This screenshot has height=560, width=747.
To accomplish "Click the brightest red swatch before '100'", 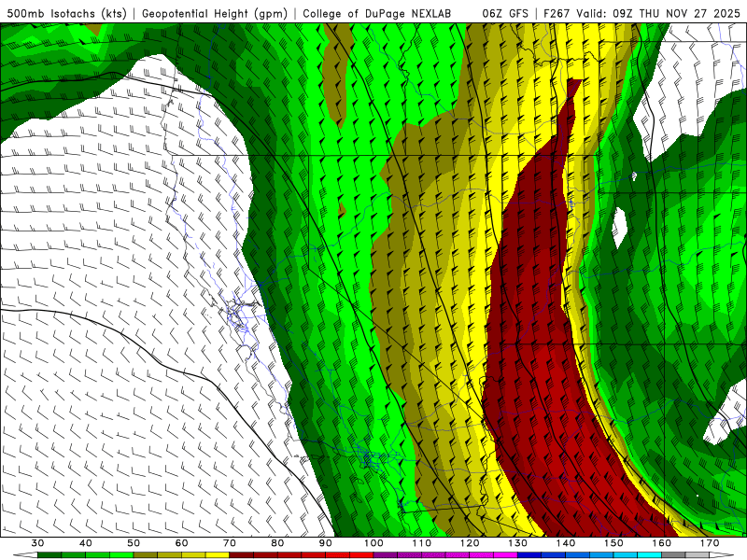I will pyautogui.click(x=361, y=554).
